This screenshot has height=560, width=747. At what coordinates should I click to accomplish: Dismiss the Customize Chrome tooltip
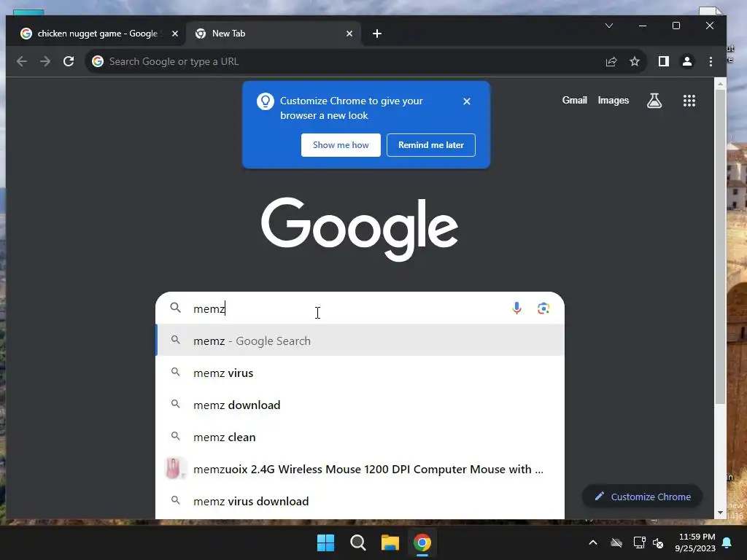[467, 101]
